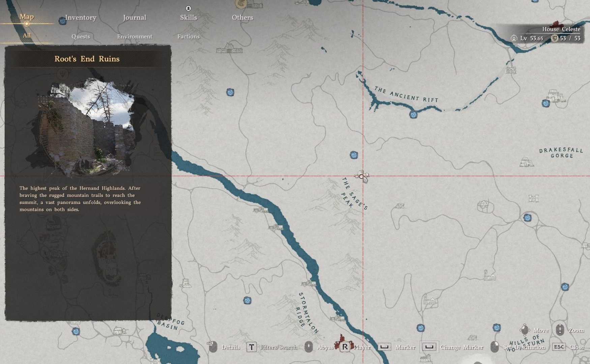Click blue waypoint just above the Root's End Ruins marker

click(354, 155)
